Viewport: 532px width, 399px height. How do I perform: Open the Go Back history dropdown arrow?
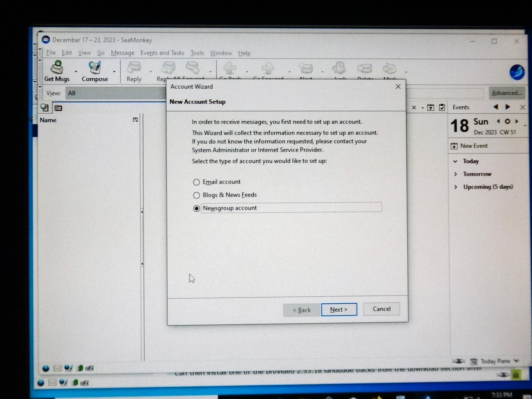tap(247, 72)
